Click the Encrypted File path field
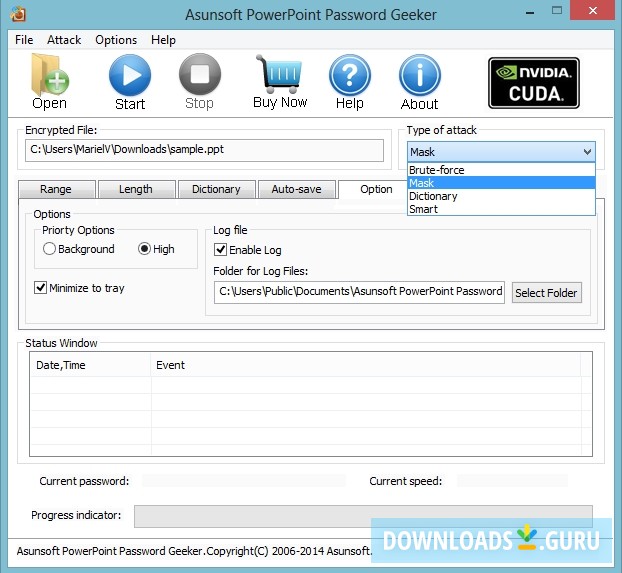Image resolution: width=622 pixels, height=573 pixels. tap(204, 150)
